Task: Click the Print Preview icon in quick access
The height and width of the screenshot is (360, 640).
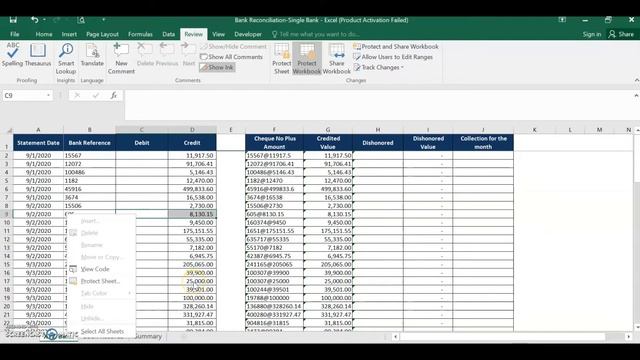Action: pyautogui.click(x=81, y=20)
